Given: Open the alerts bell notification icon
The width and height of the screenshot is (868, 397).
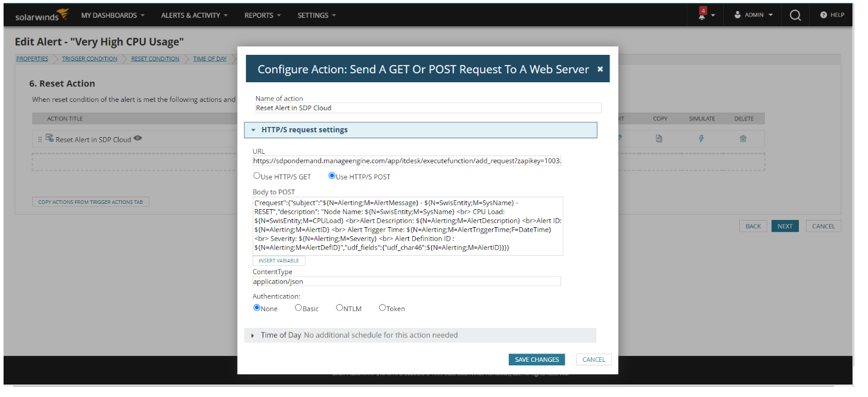Looking at the screenshot, I should coord(703,14).
